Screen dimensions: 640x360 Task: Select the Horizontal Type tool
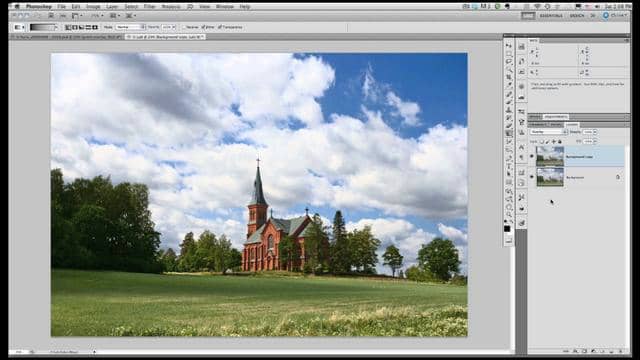[x=509, y=166]
